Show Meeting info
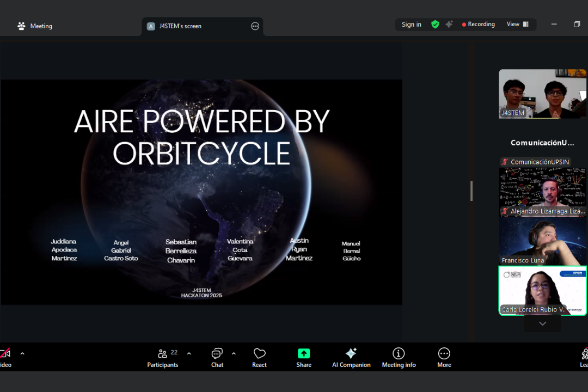This screenshot has height=392, width=588. 399,358
